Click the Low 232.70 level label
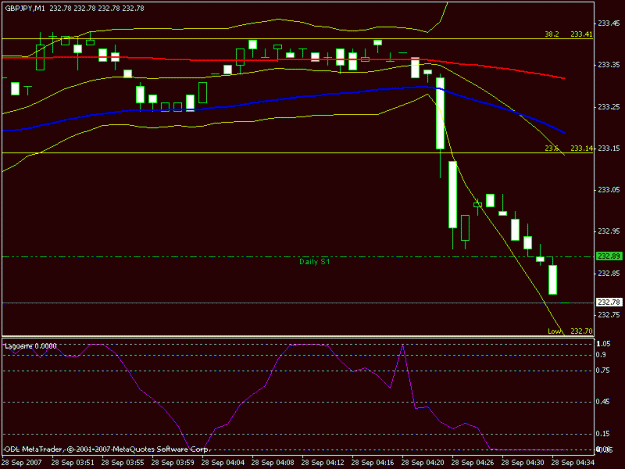 570,331
